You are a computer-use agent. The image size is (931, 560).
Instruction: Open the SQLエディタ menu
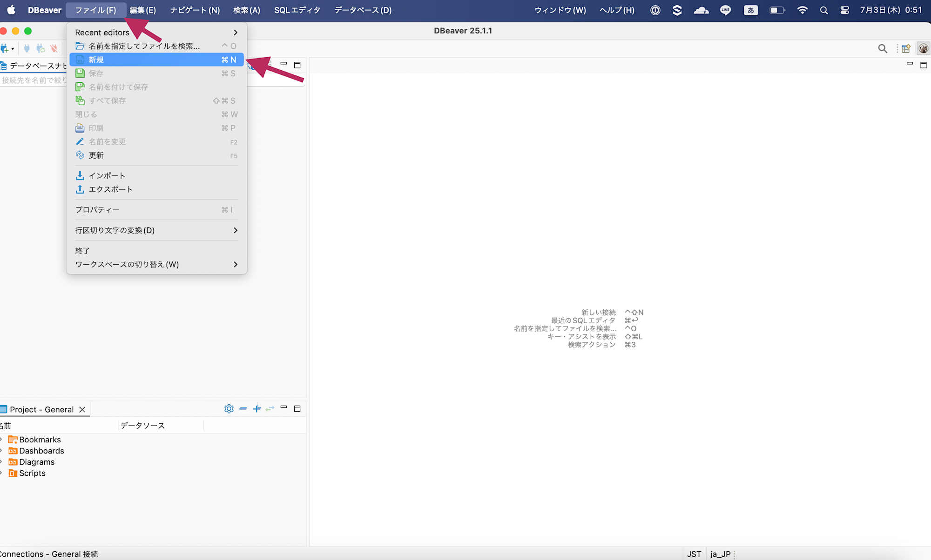(297, 10)
